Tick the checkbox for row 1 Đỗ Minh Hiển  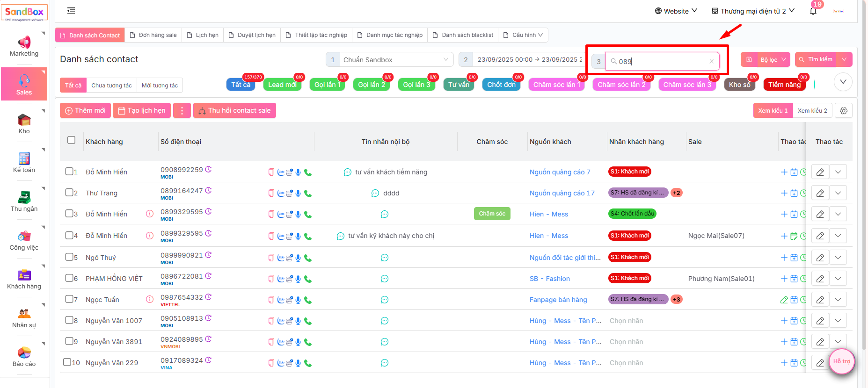point(69,172)
